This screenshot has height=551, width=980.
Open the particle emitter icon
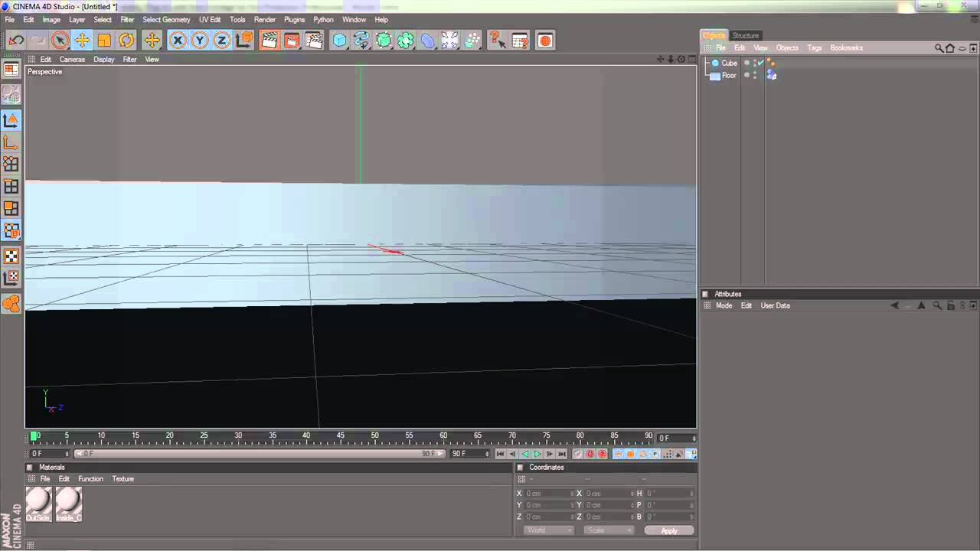pos(472,41)
